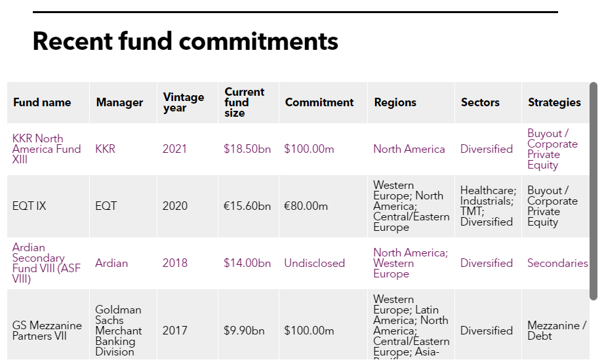Click the $100.00m commitment in GS Mezzanine row

(309, 331)
